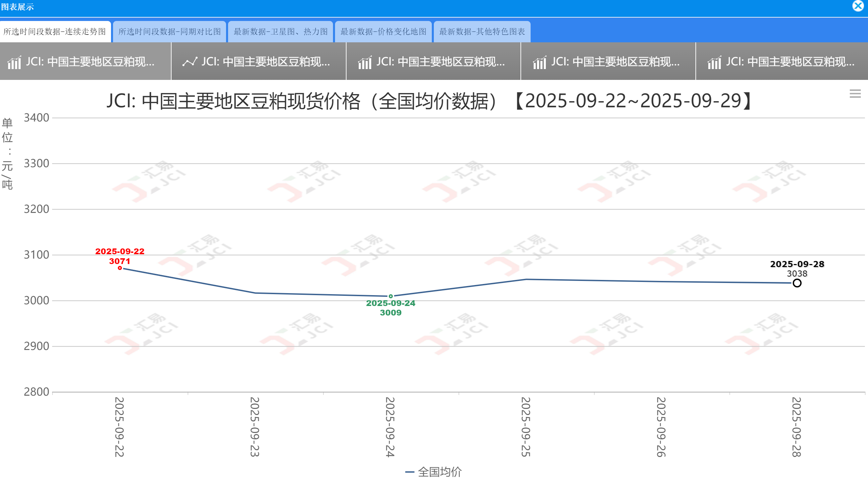Open the chart hamburger export menu
The width and height of the screenshot is (868, 482).
point(855,94)
